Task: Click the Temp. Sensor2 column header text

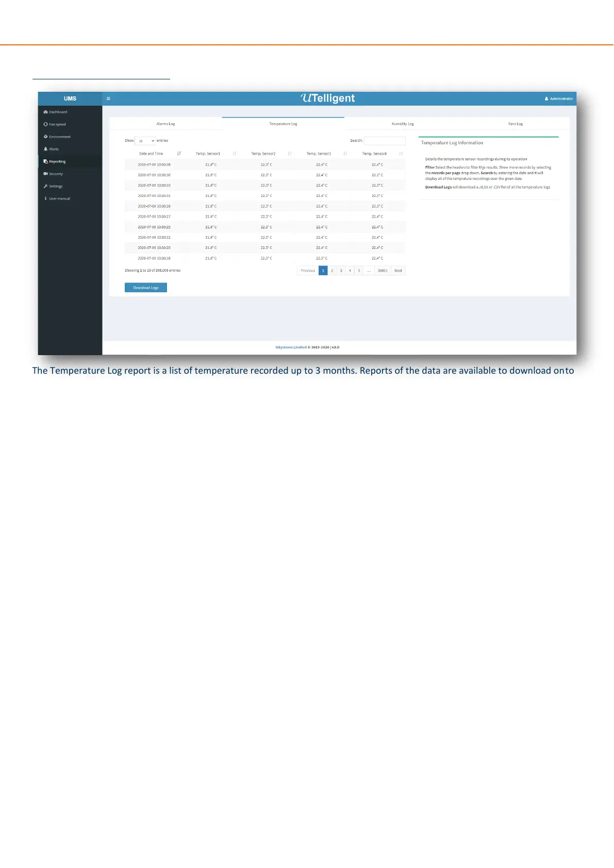Action: coord(263,154)
